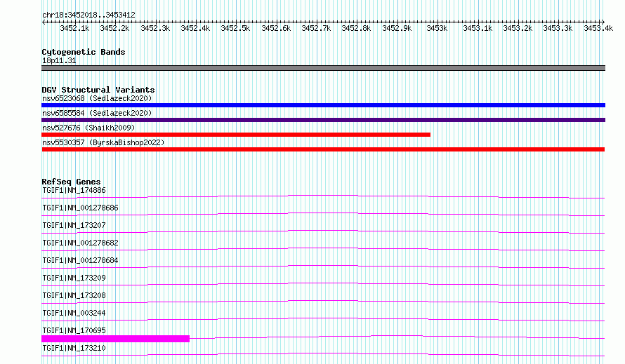Click the nsv527676 (Shaikh2009) label

tap(88, 128)
